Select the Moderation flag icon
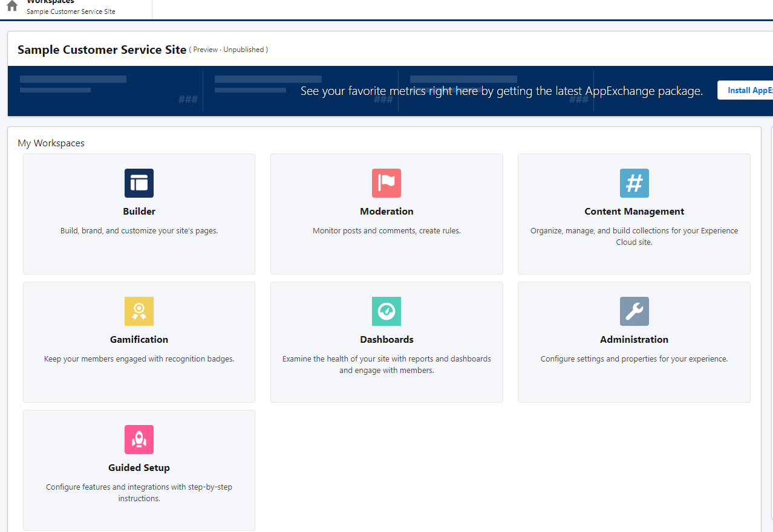 tap(386, 183)
